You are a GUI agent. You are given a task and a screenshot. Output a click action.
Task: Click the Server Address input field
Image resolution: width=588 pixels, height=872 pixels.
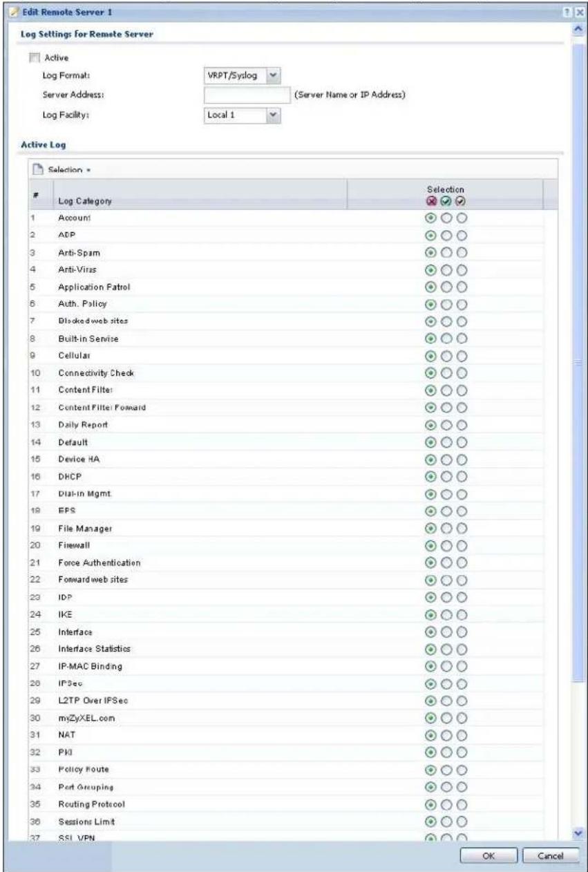point(247,95)
